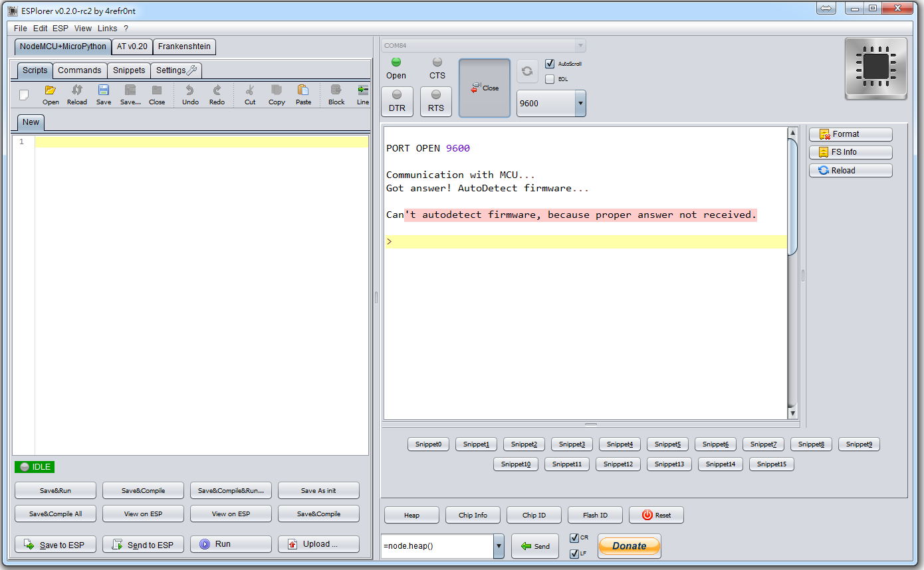Open the View menu

click(x=83, y=29)
